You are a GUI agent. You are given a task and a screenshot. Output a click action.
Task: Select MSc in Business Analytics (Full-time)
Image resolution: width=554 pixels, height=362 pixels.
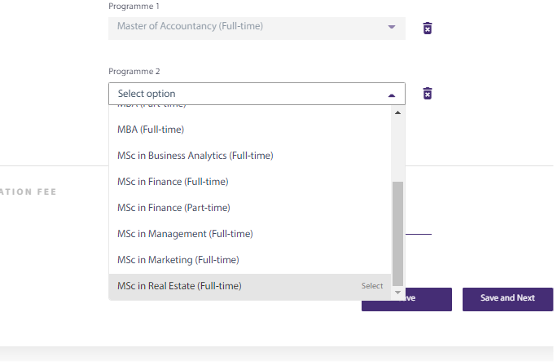pos(250,156)
